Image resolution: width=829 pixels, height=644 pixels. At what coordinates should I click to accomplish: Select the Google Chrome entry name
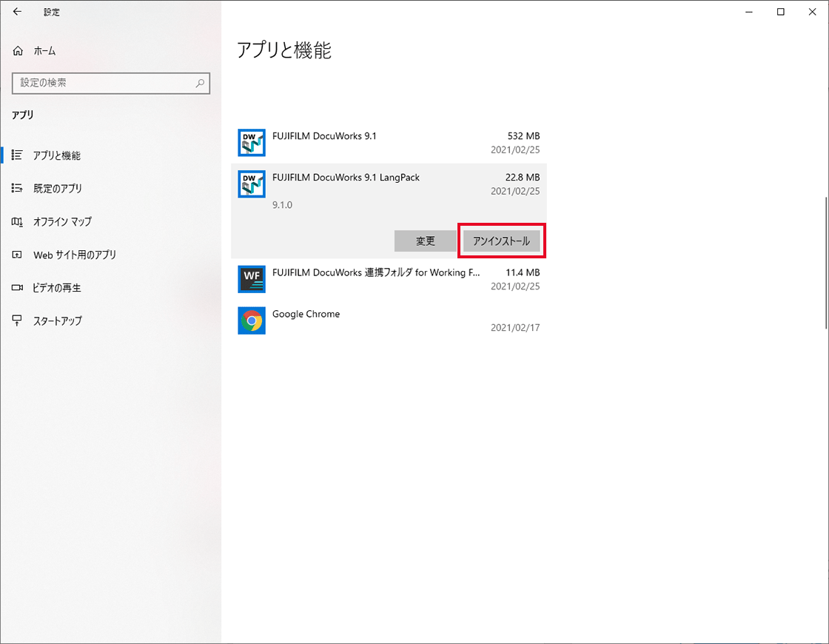[306, 314]
